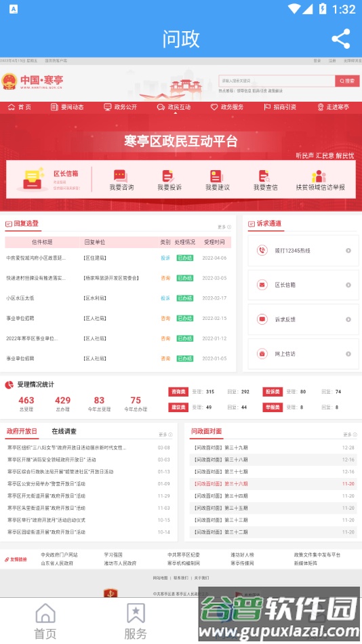Expand arrow on 网上信访 row
This screenshot has width=362, height=644.
(348, 354)
